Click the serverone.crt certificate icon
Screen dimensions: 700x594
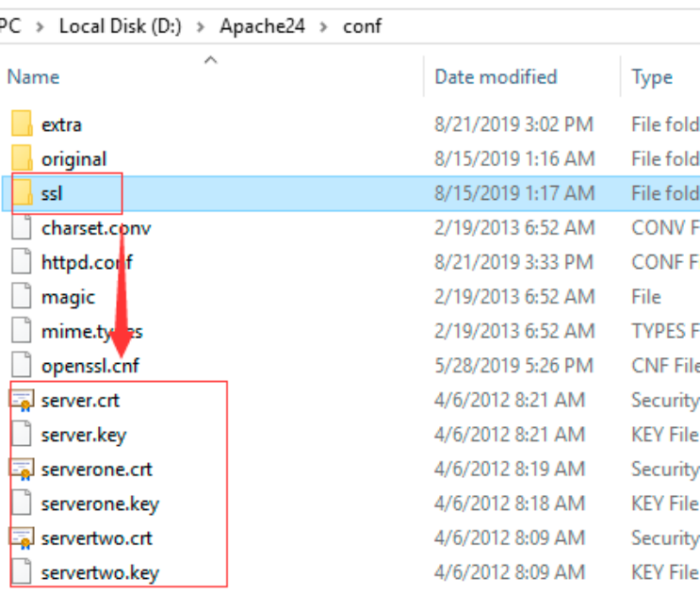pyautogui.click(x=21, y=469)
